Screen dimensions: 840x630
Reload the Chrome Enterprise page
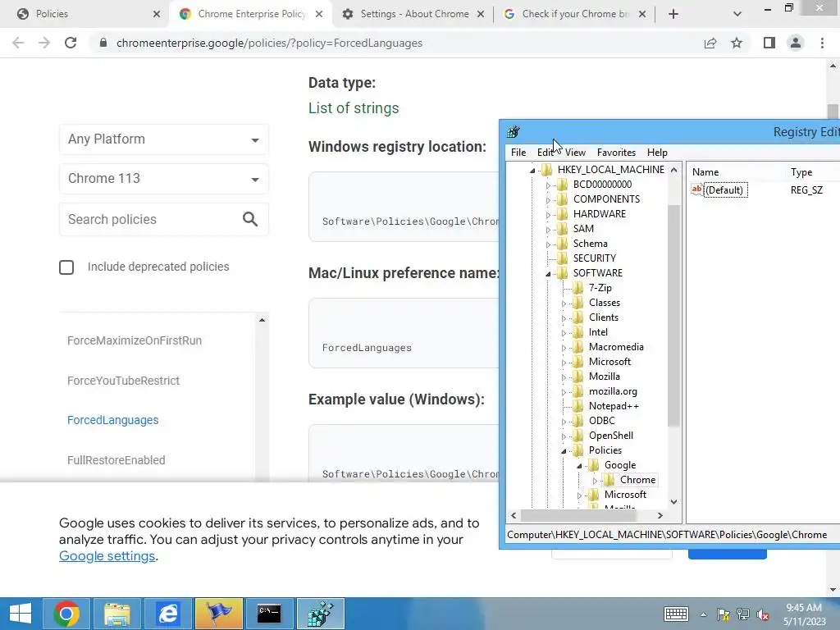pyautogui.click(x=71, y=43)
